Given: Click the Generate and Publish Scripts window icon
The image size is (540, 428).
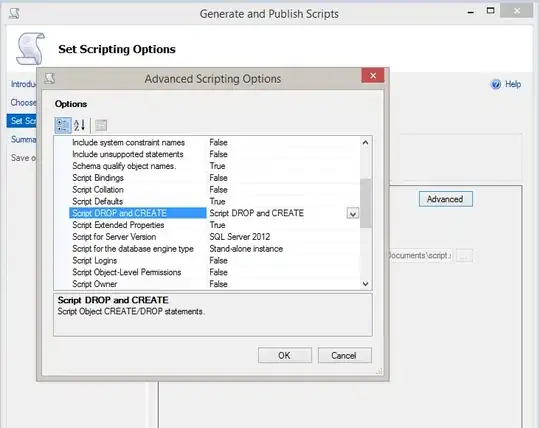Looking at the screenshot, I should point(14,14).
